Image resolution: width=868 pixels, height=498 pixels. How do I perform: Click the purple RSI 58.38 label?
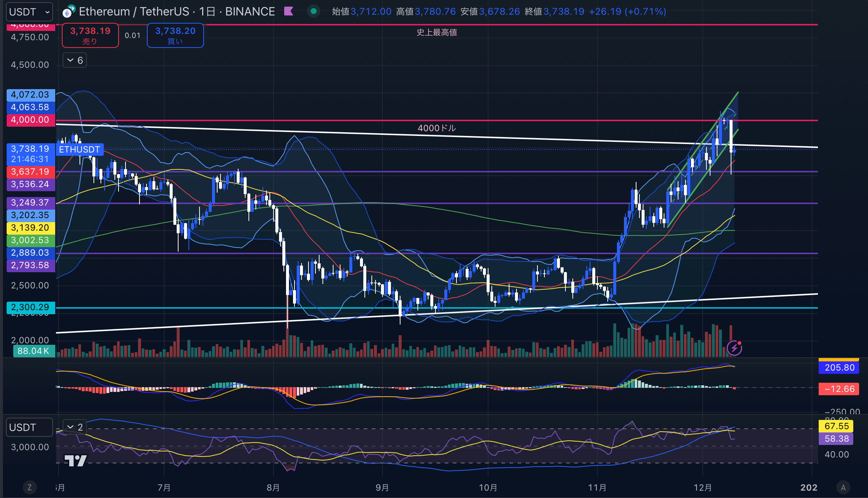click(x=836, y=439)
